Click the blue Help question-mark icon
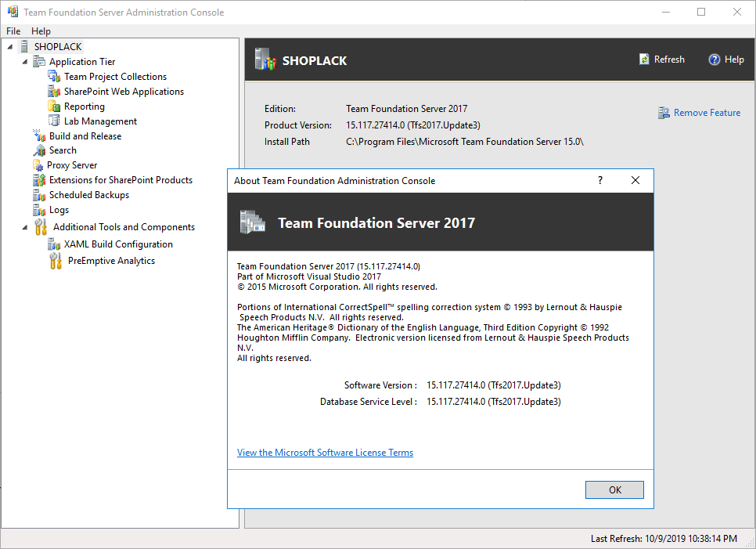756x549 pixels. (714, 60)
